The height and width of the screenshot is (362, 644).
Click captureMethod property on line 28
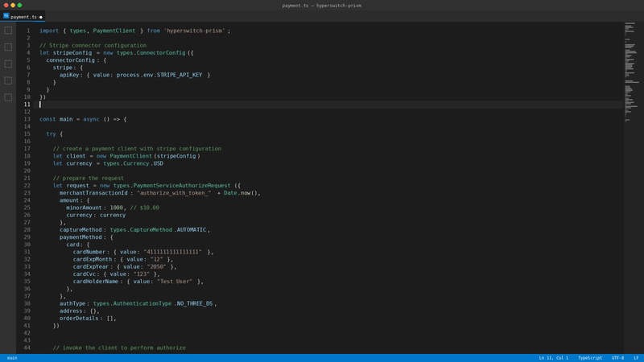click(x=80, y=230)
